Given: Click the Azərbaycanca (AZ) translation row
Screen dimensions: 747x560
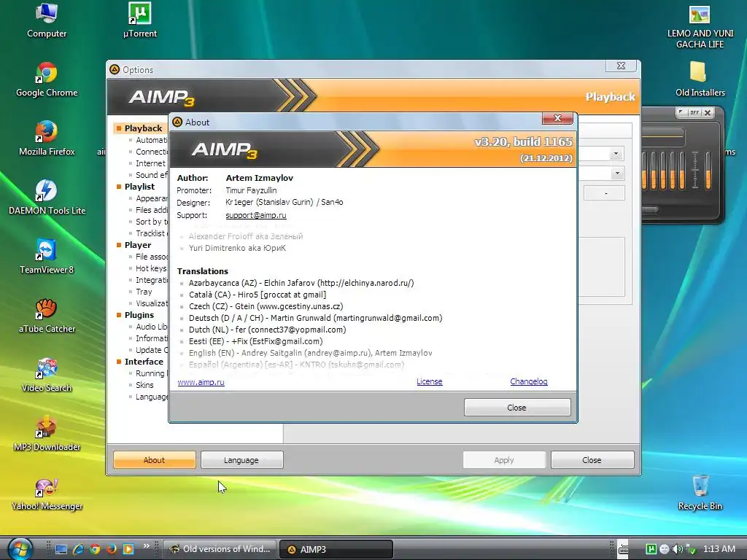Looking at the screenshot, I should pos(301,283).
